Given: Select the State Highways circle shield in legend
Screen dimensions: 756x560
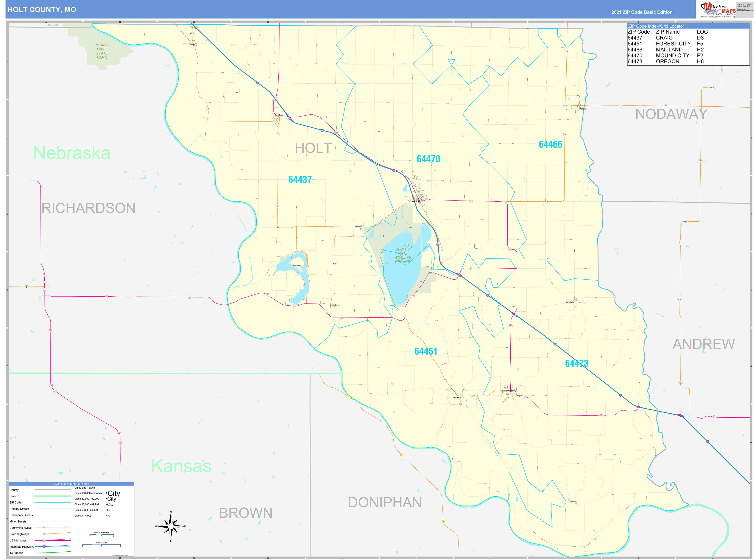Looking at the screenshot, I should tap(44, 534).
